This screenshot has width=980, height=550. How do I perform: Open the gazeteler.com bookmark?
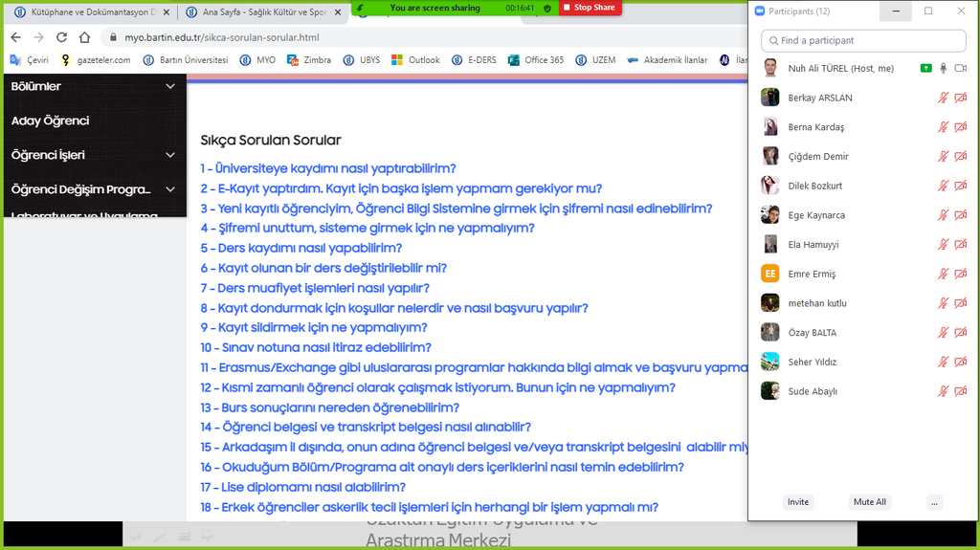click(x=96, y=60)
